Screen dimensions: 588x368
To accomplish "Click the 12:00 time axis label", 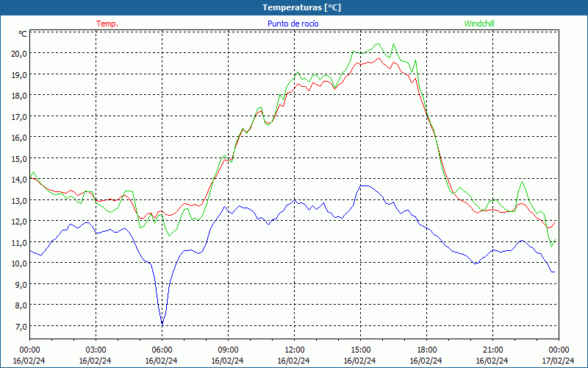I will (295, 350).
